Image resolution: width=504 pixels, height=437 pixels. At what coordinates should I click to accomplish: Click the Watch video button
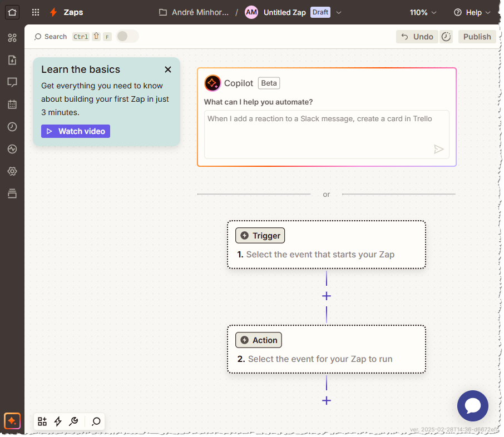click(x=76, y=131)
